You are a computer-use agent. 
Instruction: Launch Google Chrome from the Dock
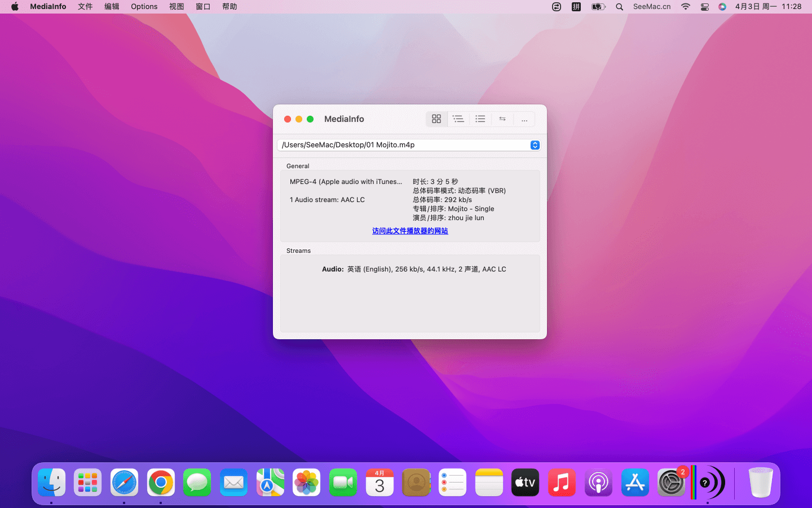(161, 483)
